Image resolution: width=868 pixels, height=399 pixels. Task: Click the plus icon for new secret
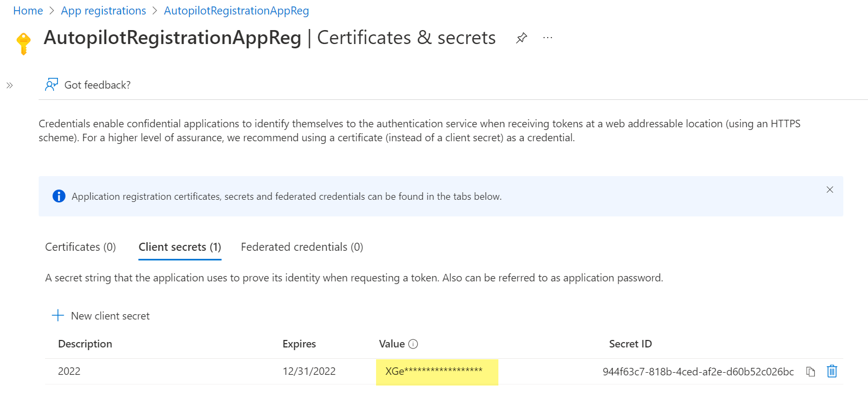(58, 315)
